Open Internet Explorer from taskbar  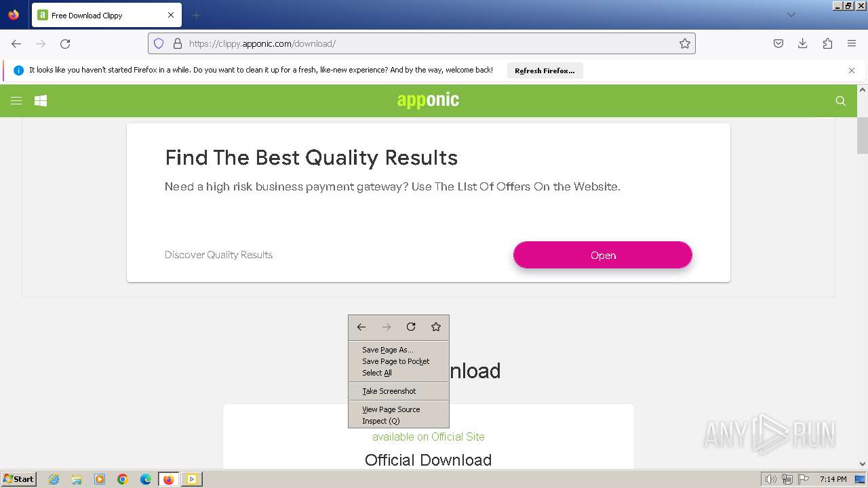point(54,479)
